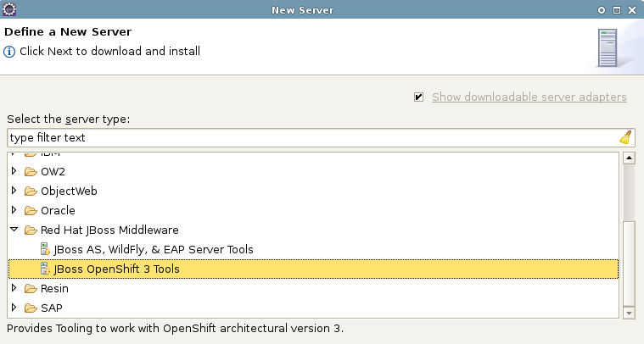Screen dimensions: 644x344
Task: Expand the Oracle server category
Action: point(14,210)
